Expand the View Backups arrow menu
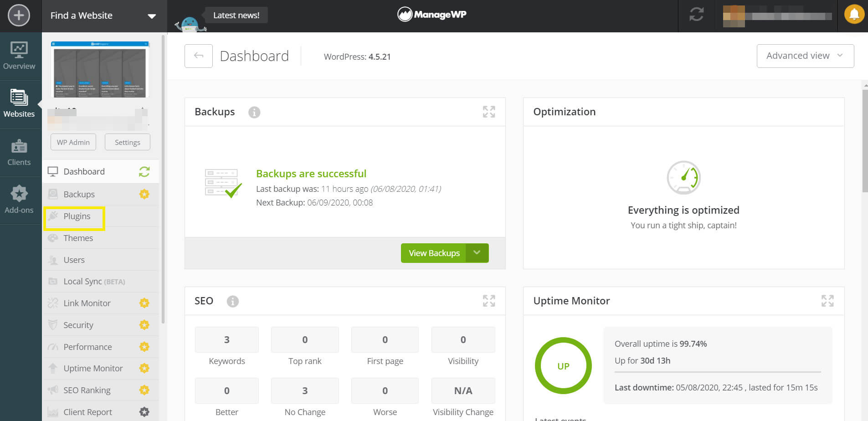This screenshot has height=421, width=868. click(477, 253)
